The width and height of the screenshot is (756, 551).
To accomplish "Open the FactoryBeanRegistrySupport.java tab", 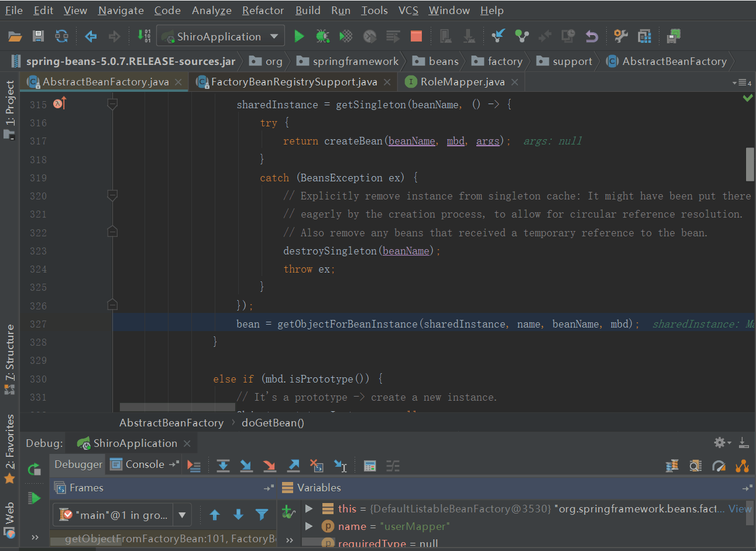I will 294,82.
